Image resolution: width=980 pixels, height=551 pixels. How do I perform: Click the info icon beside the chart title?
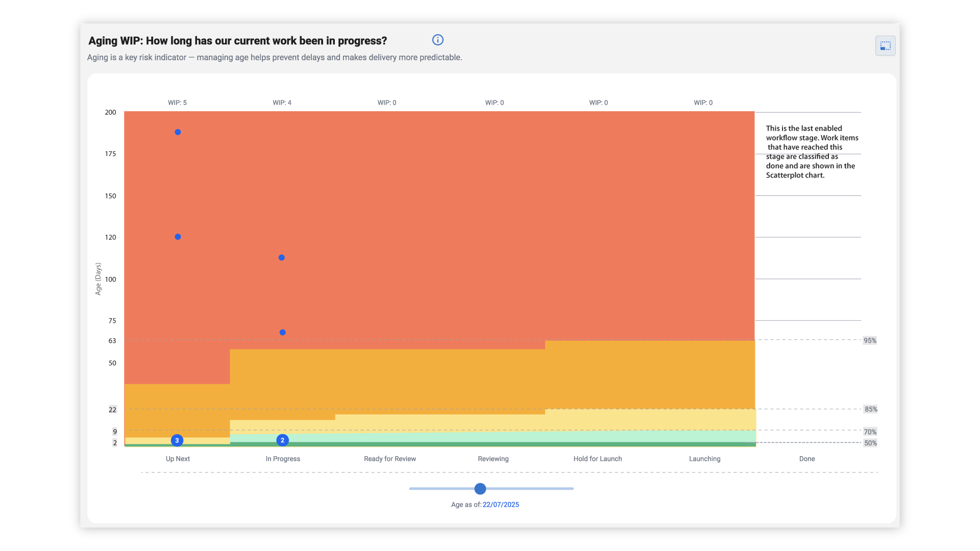[437, 40]
